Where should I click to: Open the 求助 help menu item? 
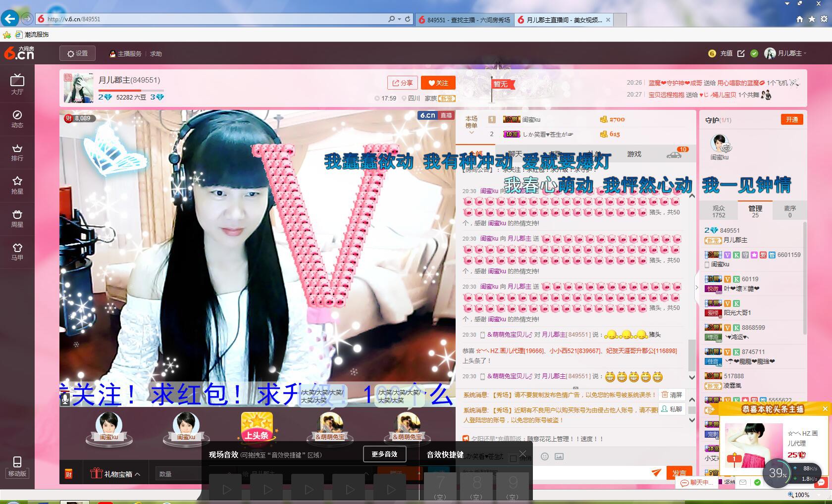(x=156, y=53)
